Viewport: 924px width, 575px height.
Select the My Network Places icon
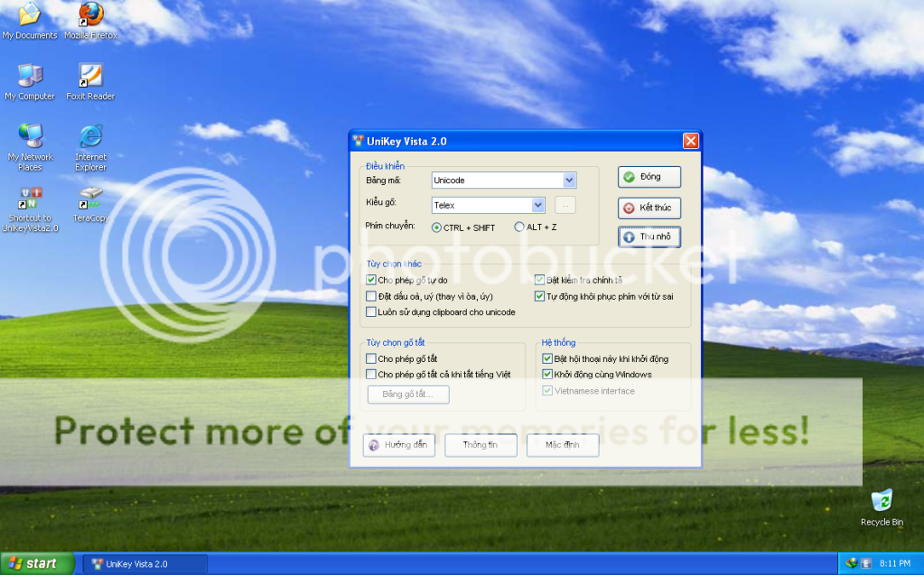click(x=30, y=147)
